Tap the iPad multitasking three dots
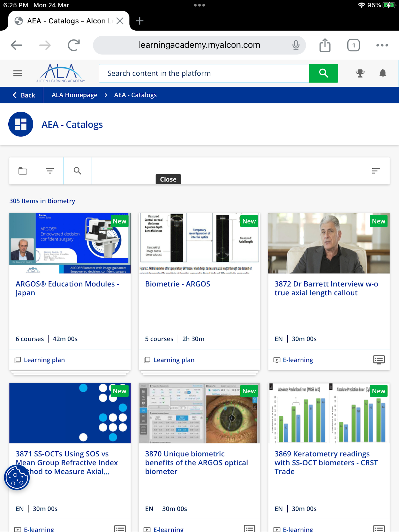399x532 pixels. 199,5
